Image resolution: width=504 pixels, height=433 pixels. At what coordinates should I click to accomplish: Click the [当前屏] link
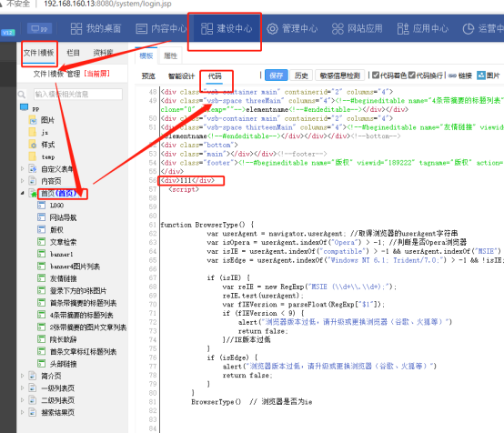pyautogui.click(x=96, y=74)
